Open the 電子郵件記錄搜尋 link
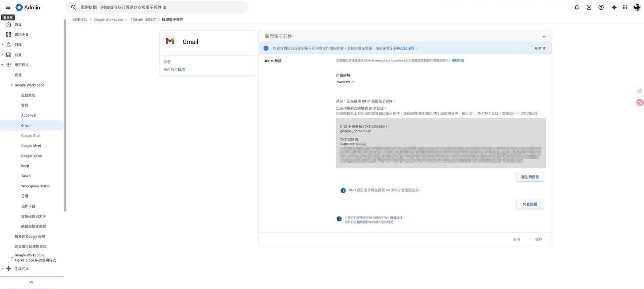The width and height of the screenshot is (644, 289). click(401, 48)
